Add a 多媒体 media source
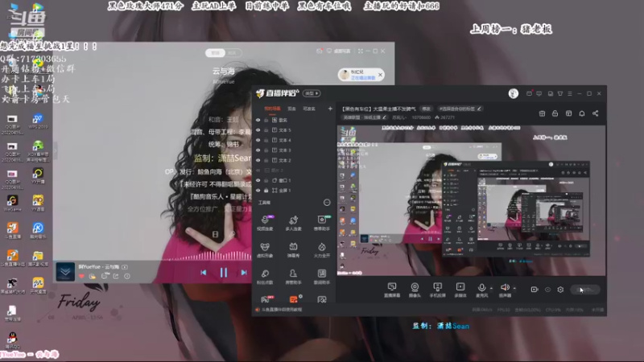The image size is (644, 362). pos(460,290)
